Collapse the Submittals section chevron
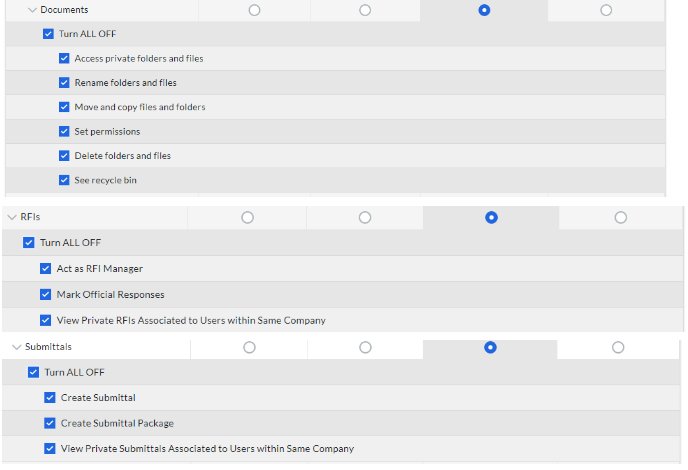Viewport: 688px width, 470px height. coord(16,347)
